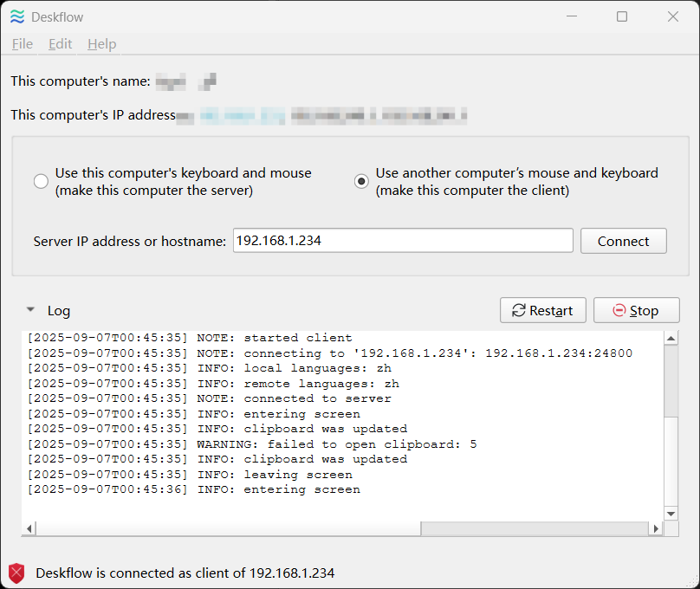Click the 'leaving screen' log line

pos(190,475)
